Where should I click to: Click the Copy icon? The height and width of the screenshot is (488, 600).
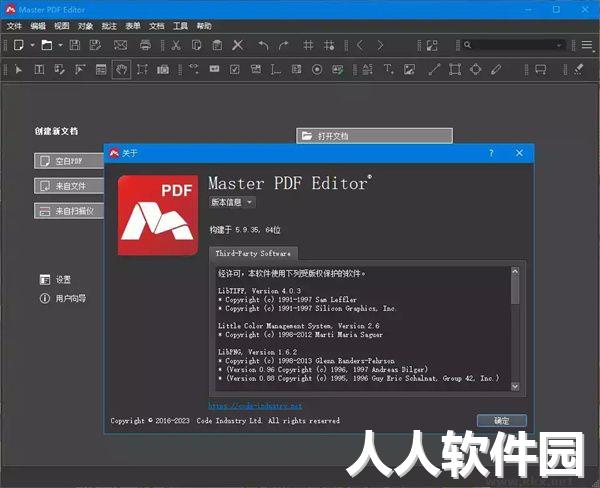point(196,45)
